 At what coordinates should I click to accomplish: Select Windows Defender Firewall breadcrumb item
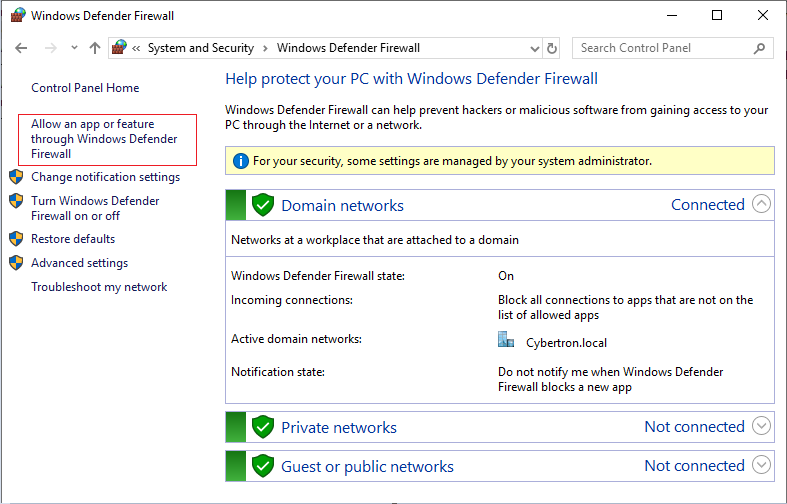click(348, 48)
